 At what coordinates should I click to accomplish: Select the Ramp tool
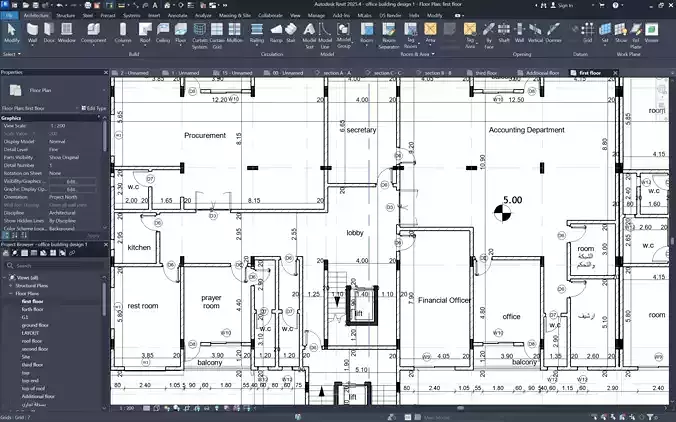(x=276, y=32)
